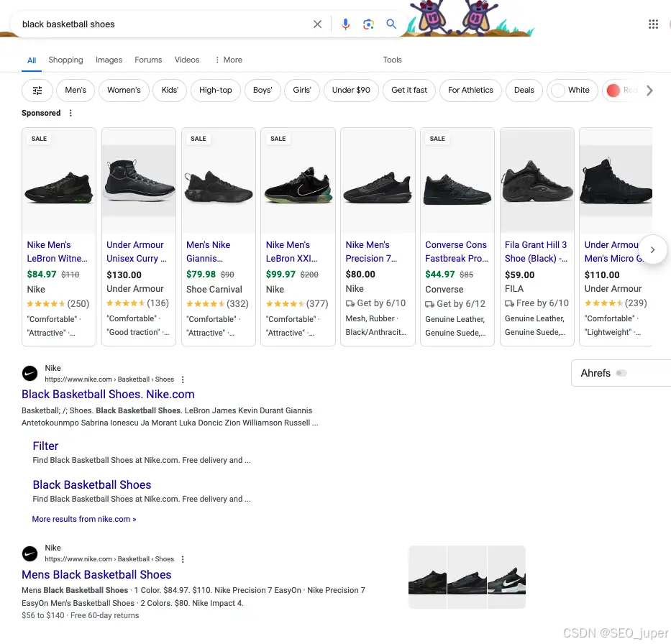This screenshot has width=671, height=644.
Task: Apply the Boys' filter chip
Action: [263, 91]
